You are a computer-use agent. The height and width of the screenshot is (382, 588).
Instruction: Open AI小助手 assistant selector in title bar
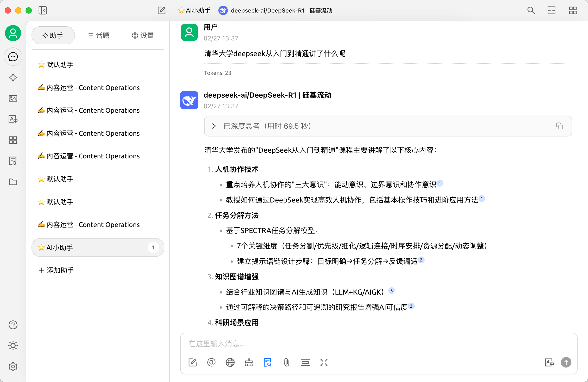(194, 10)
